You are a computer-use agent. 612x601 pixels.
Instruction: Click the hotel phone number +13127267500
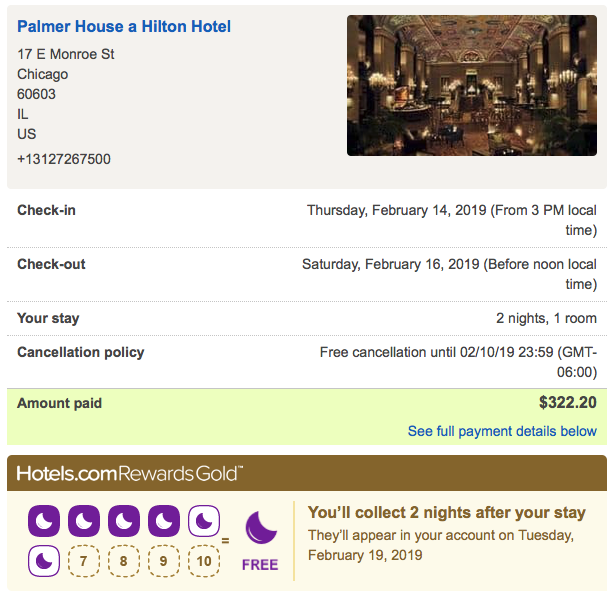[64, 159]
